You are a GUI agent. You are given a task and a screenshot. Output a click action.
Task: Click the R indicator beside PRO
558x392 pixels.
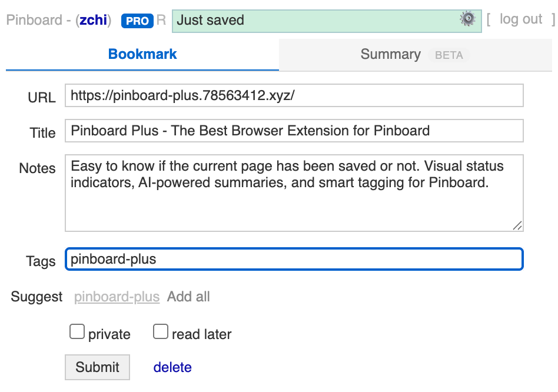(161, 20)
